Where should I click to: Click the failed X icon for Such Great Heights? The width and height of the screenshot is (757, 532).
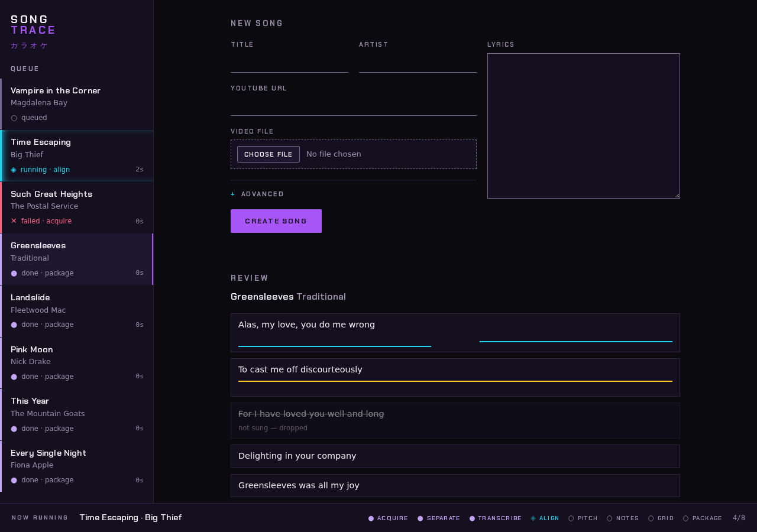[x=14, y=221]
